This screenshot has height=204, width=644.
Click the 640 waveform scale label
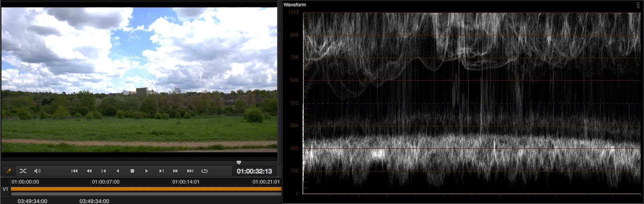tap(294, 80)
